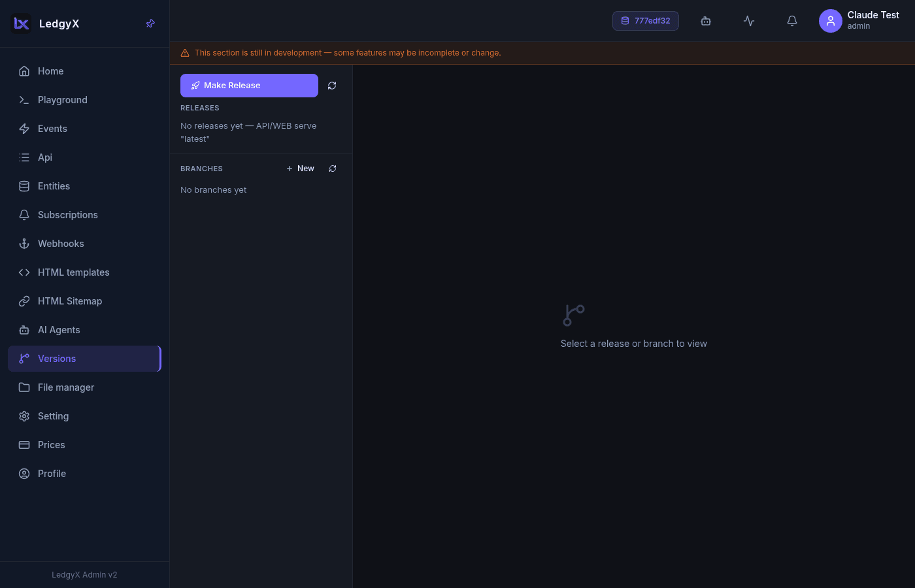Open HTML templates page link

point(84,272)
